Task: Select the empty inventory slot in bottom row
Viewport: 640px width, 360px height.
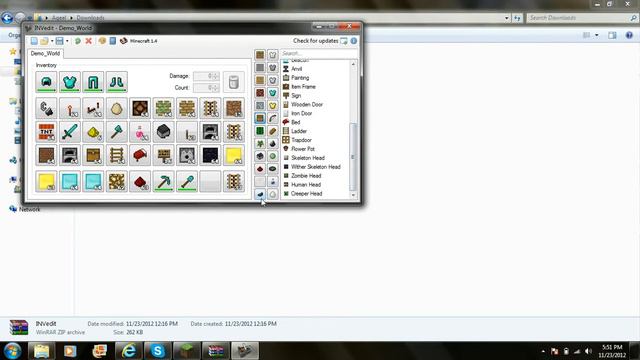Action: click(211, 182)
